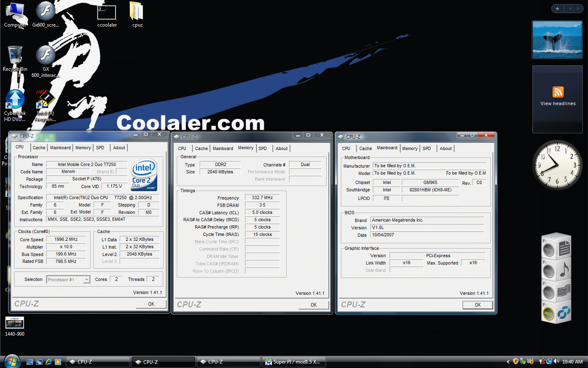
Task: Open Memory tab in Mainboard-tab CPU-Z window
Action: coord(410,149)
